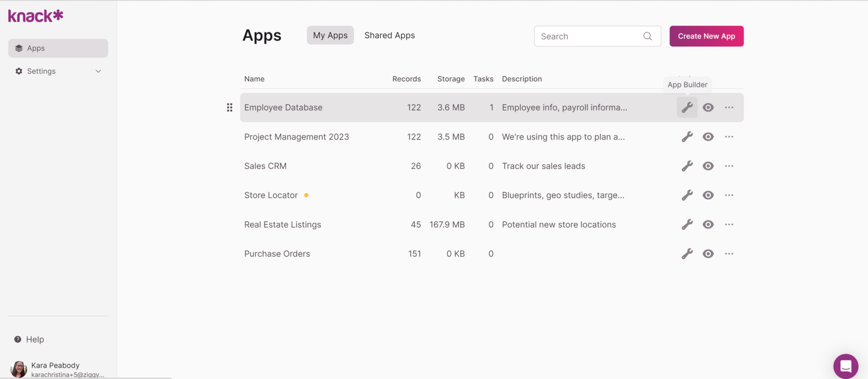Open the support chat bubble
This screenshot has width=868, height=379.
click(845, 366)
